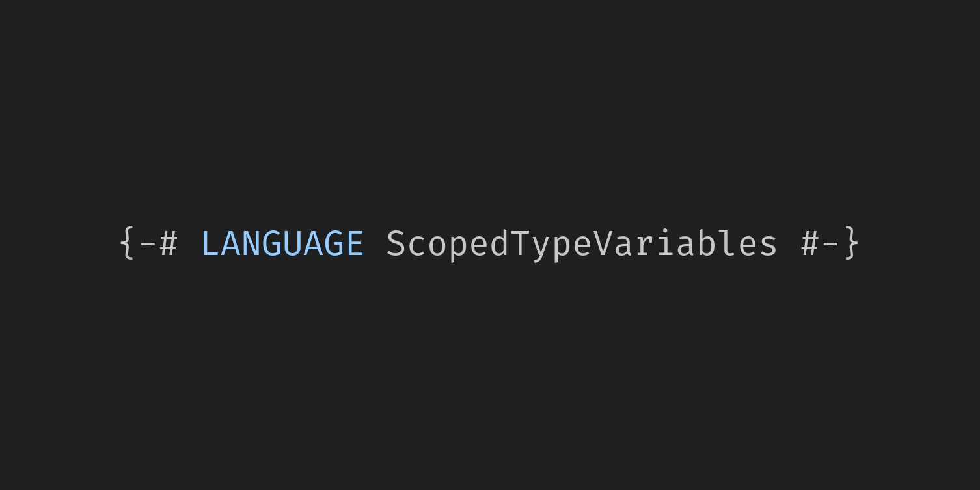This screenshot has height=490, width=980.
Task: Click the letter N in LANGUAGE
Action: pyautogui.click(x=252, y=244)
